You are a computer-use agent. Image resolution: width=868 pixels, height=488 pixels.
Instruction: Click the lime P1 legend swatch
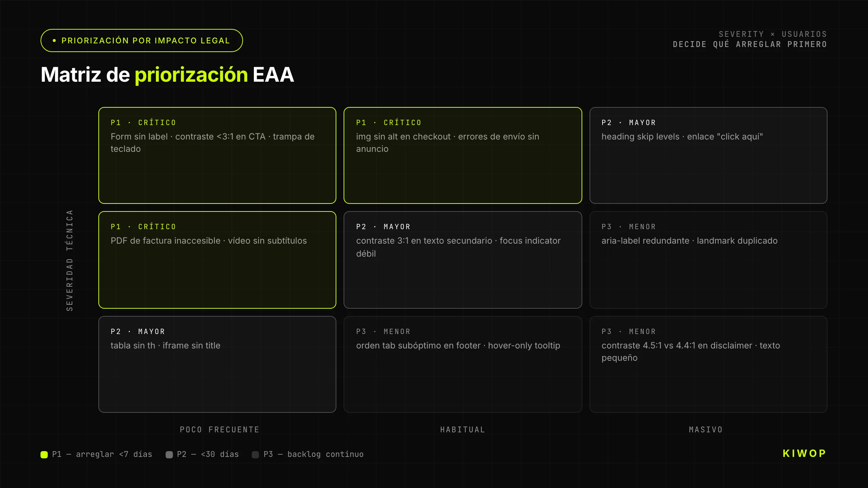pos(44,455)
